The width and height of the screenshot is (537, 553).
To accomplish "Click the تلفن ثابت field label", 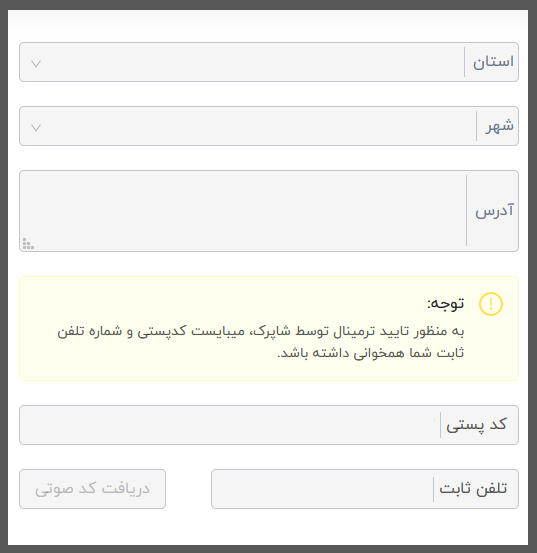I will coord(473,488).
